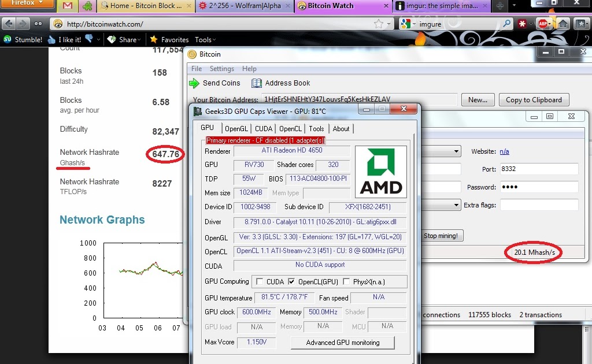592x364 pixels.
Task: Open the Adblock Plus ABP icon
Action: click(543, 24)
